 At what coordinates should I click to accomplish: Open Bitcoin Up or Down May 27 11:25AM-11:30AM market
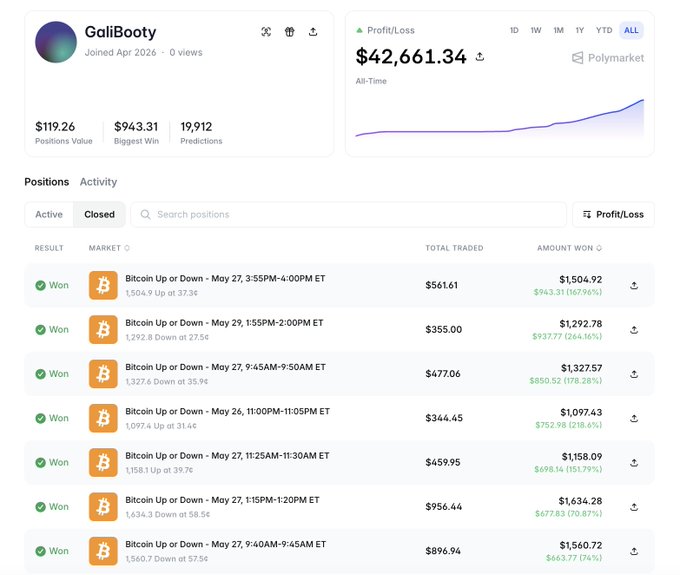227,455
